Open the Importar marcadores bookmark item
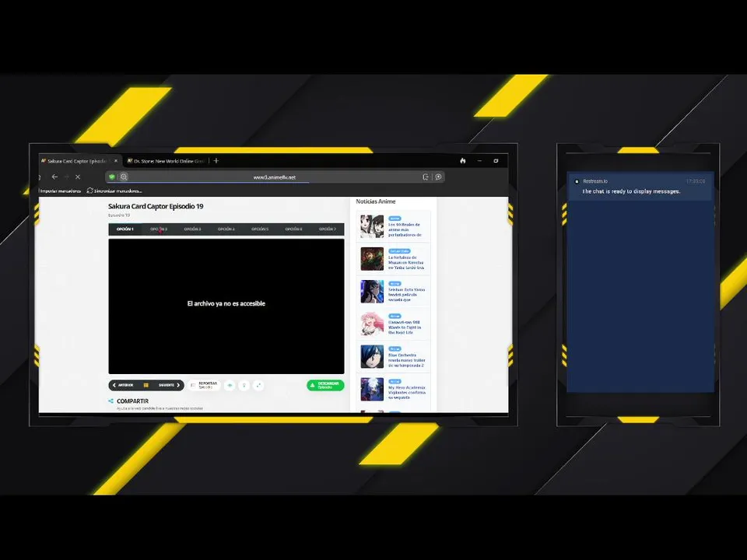The image size is (747, 560). [x=60, y=191]
